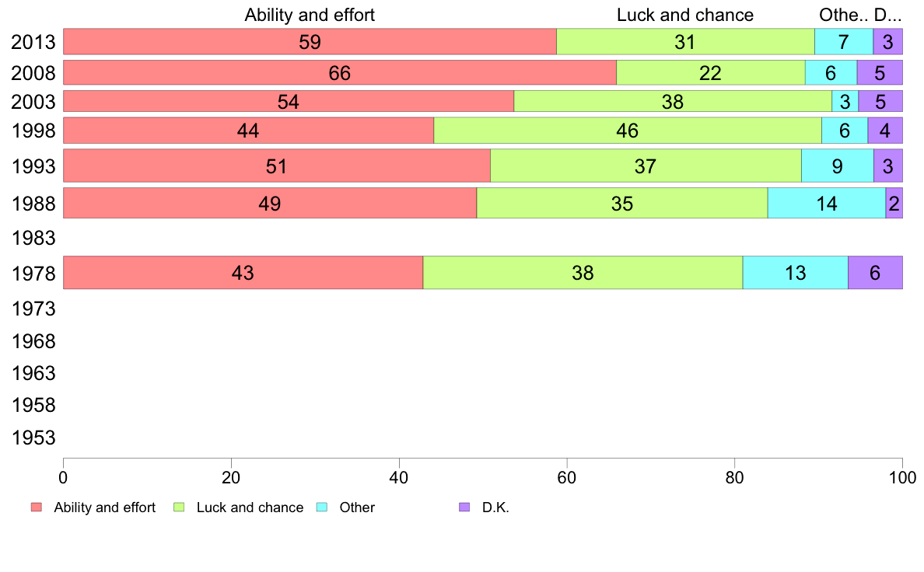Click the purple D.K. legend swatch
This screenshot has height=572, width=924.
[464, 507]
